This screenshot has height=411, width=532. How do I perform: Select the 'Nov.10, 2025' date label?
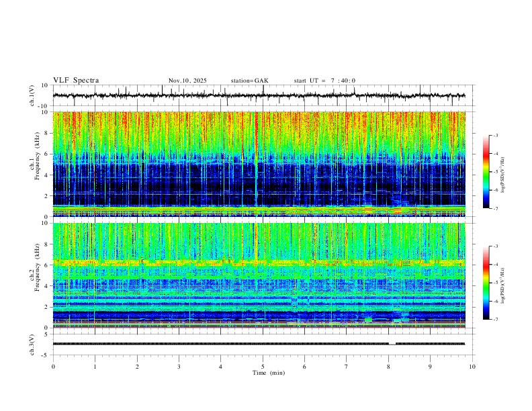coord(187,81)
